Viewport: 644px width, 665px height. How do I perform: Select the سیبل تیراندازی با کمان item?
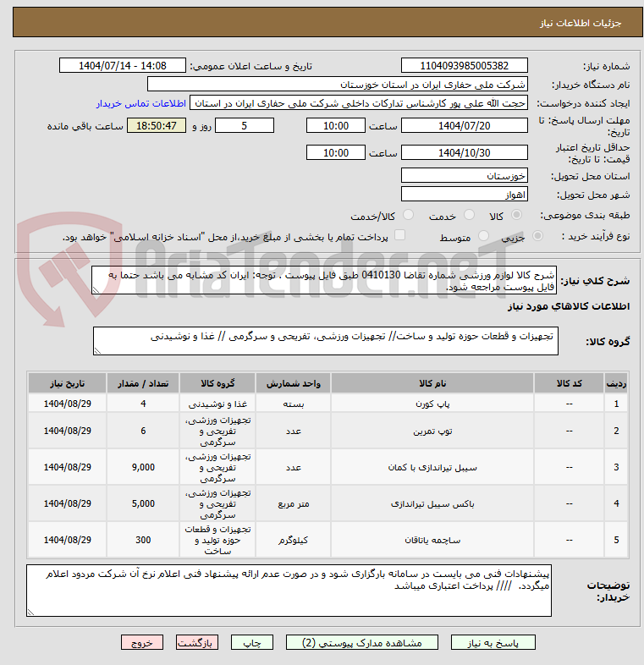tap(432, 467)
